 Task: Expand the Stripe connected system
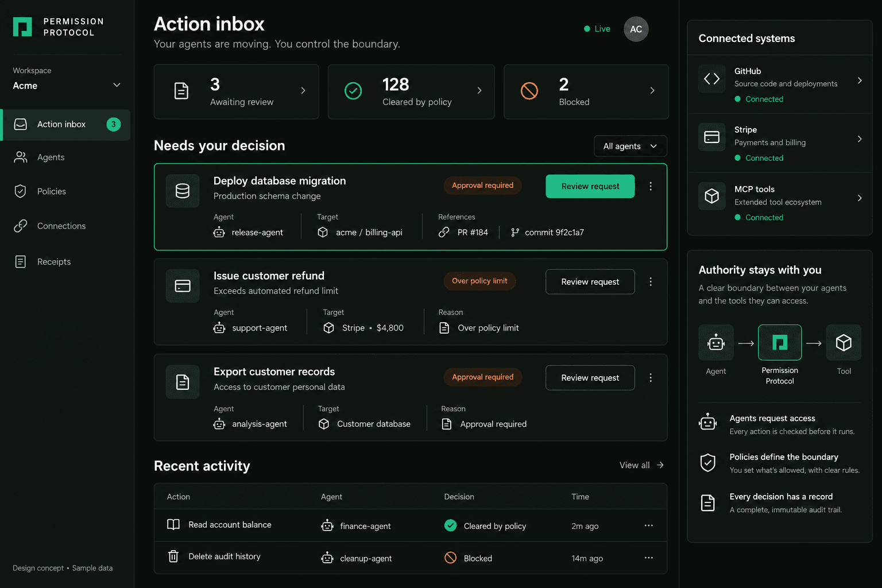point(860,139)
